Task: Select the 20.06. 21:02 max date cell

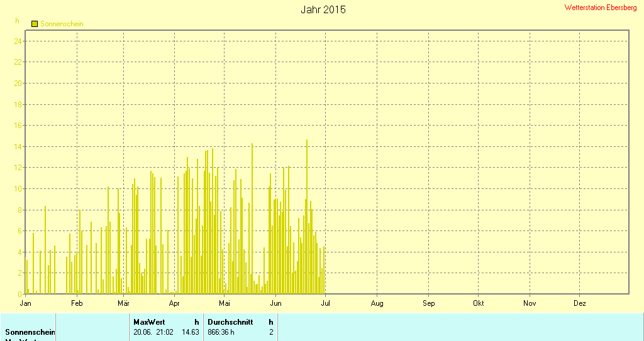Action: coord(153,332)
